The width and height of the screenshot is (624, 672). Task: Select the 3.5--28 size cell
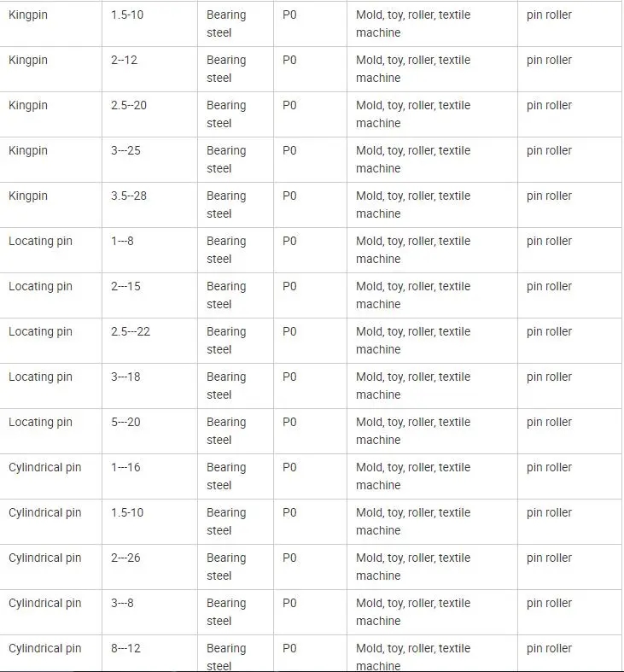[x=129, y=196]
